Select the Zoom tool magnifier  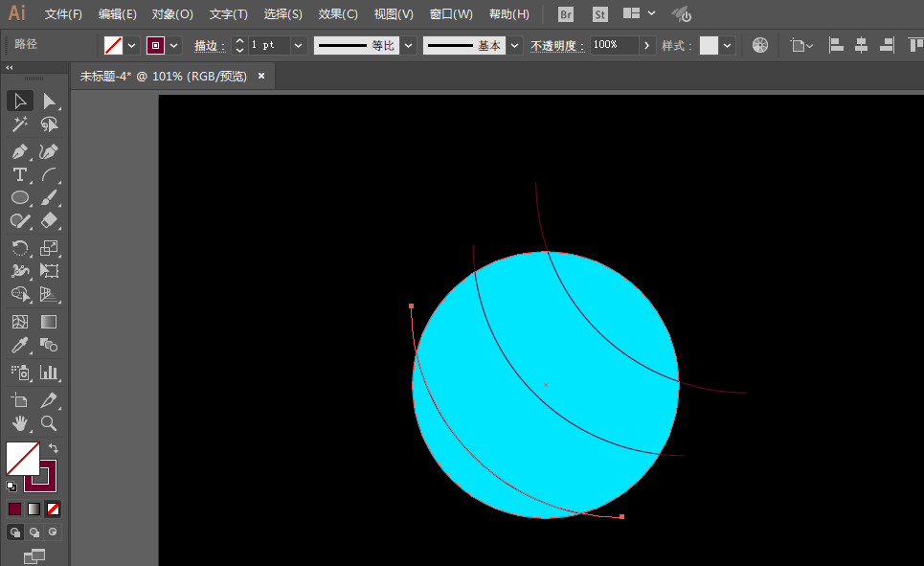tap(49, 422)
